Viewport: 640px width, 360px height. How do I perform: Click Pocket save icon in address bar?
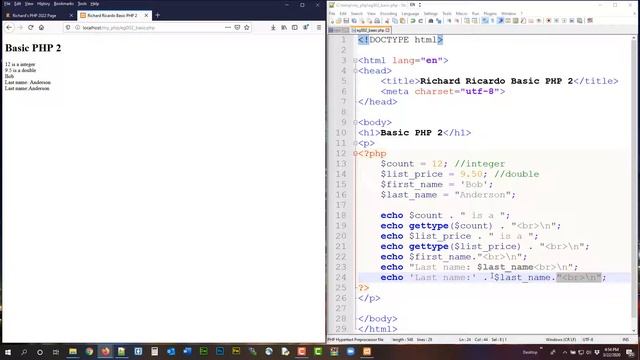[x=237, y=27]
